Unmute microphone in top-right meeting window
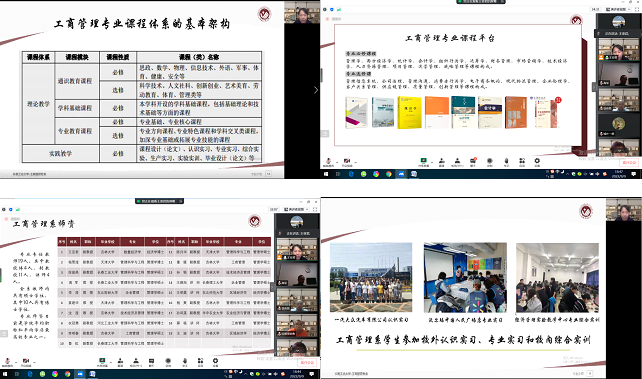Screen dimensions: 642x379 click(x=328, y=161)
